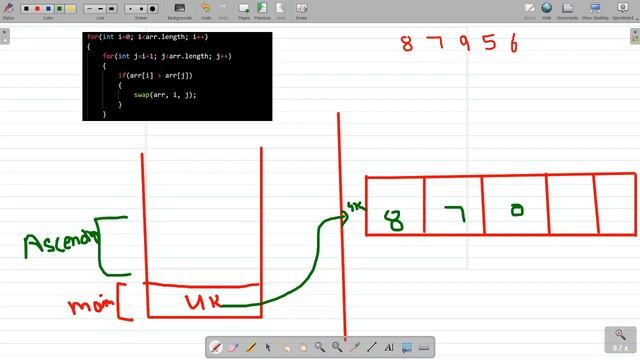
Task: Select the Interact with items hand tool
Action: coord(285,347)
